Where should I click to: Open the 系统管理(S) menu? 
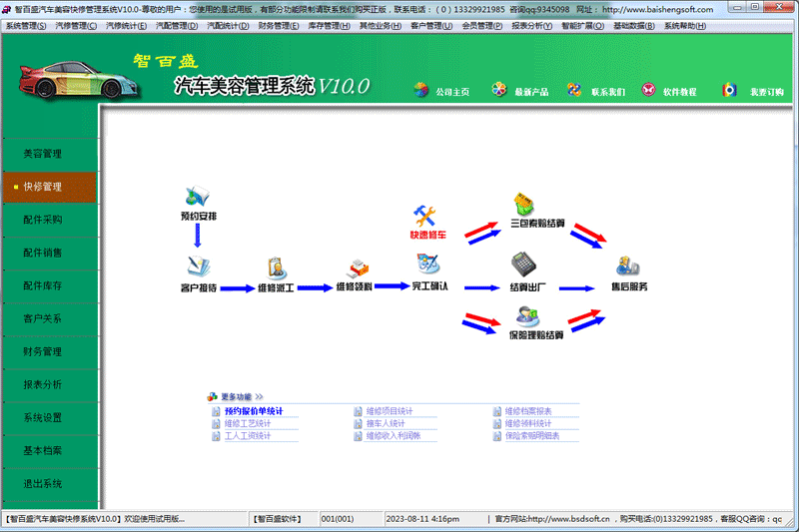point(26,26)
